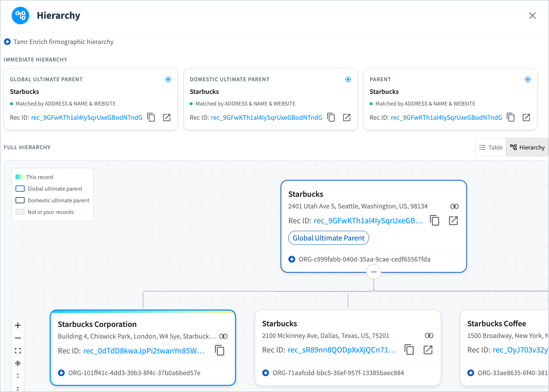The image size is (549, 392).
Task: Open Domestic Ultimate Parent record in new tab
Action: coord(347,117)
